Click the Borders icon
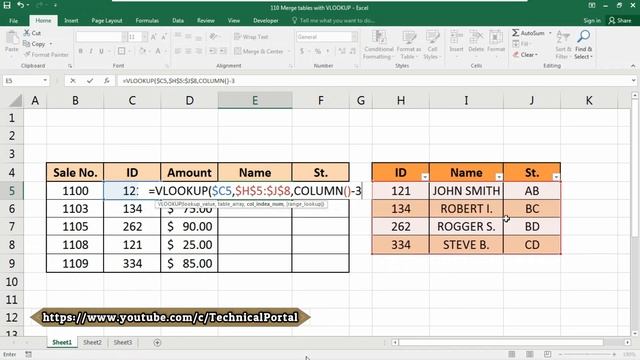Viewport: 640px width, 360px height. pos(121,51)
